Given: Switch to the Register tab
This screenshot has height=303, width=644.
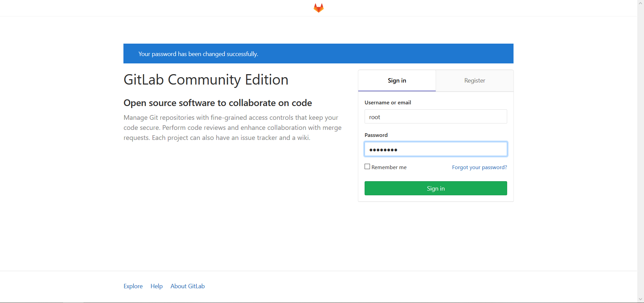Looking at the screenshot, I should (x=475, y=81).
